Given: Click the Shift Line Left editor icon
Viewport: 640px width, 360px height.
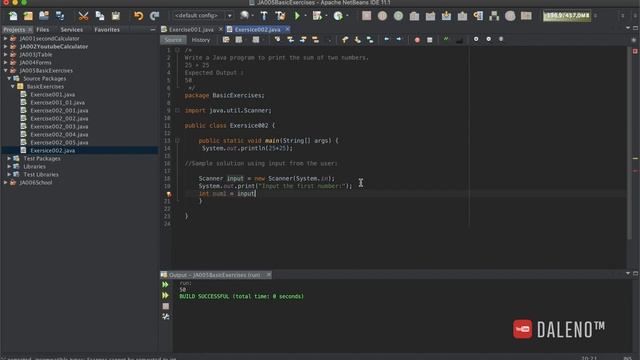Looking at the screenshot, I should 387,40.
